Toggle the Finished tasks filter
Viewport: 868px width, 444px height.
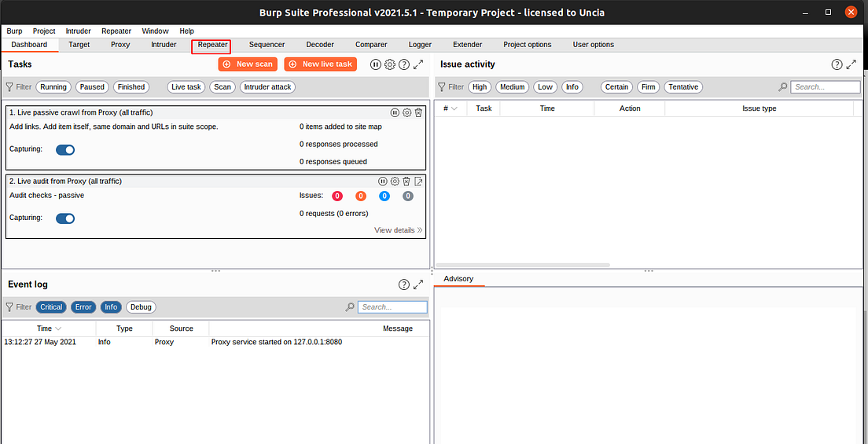(131, 87)
